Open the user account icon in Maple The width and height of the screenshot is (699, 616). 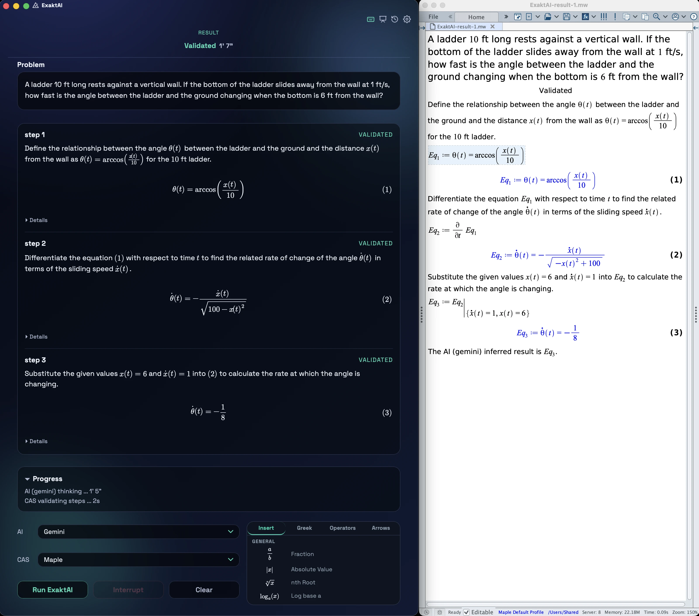[675, 17]
